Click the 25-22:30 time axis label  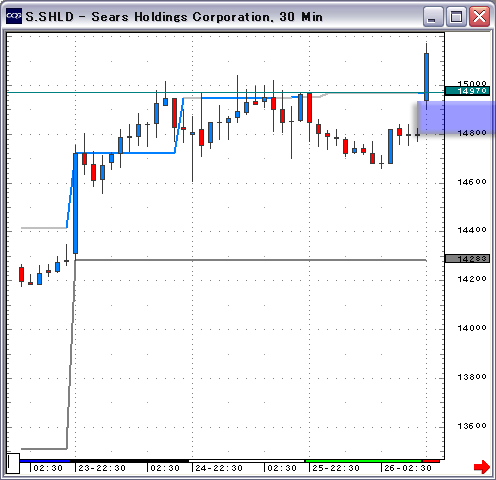[x=336, y=468]
